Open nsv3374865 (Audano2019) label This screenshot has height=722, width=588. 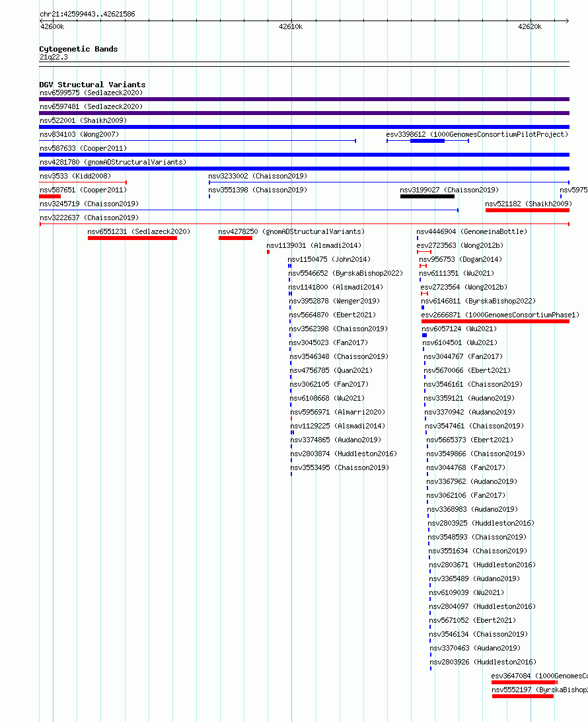336,439
